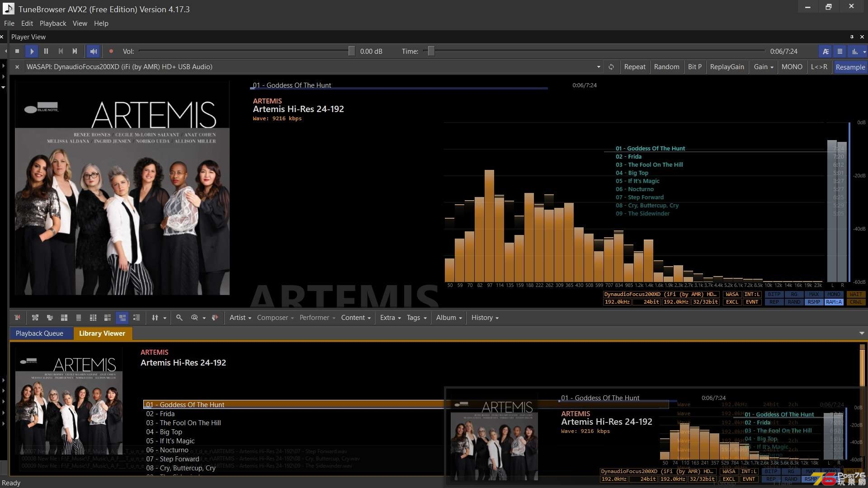Select the indented list view icon
Viewport: 868px width, 488px height.
click(x=137, y=318)
